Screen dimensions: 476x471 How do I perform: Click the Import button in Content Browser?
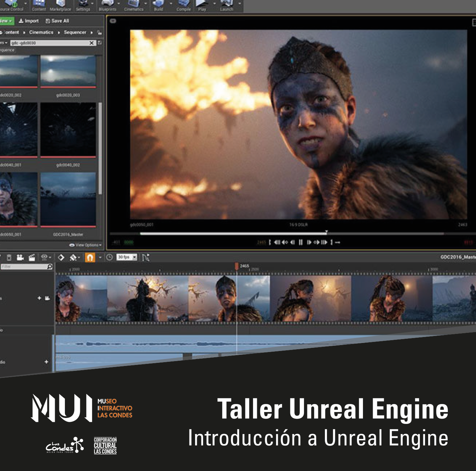pos(29,21)
